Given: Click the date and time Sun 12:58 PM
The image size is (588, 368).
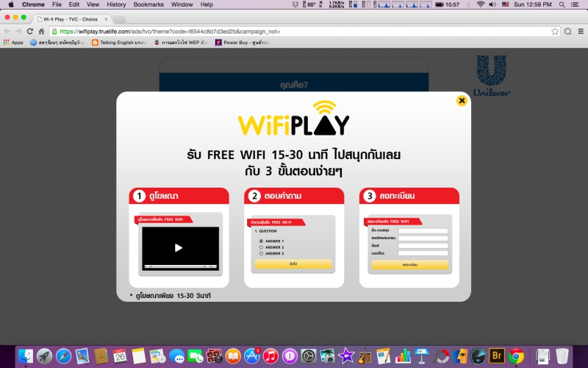Looking at the screenshot, I should [532, 4].
